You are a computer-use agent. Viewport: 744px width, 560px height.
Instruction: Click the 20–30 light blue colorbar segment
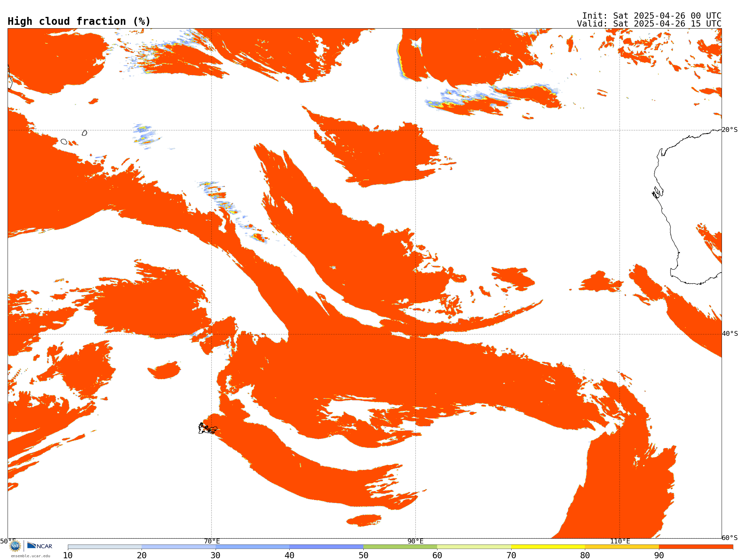(x=178, y=547)
